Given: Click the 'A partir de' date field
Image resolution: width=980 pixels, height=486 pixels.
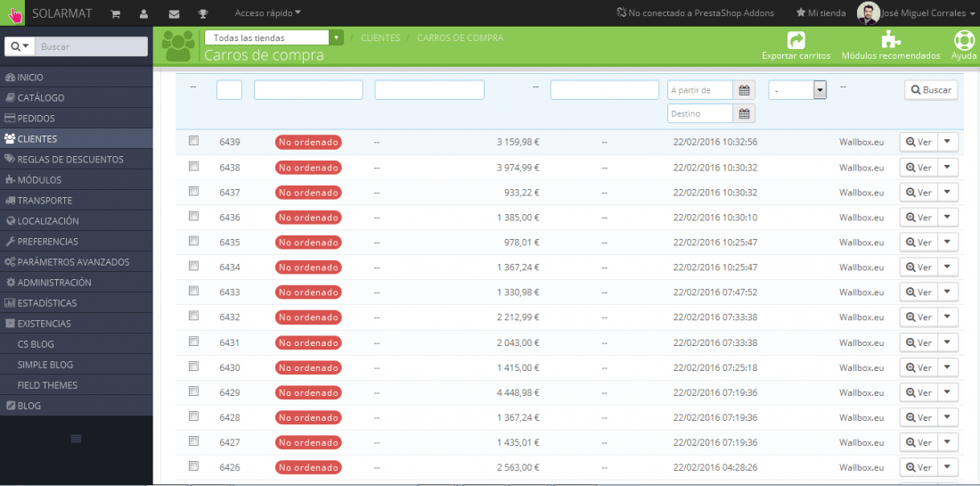Looking at the screenshot, I should [x=700, y=90].
